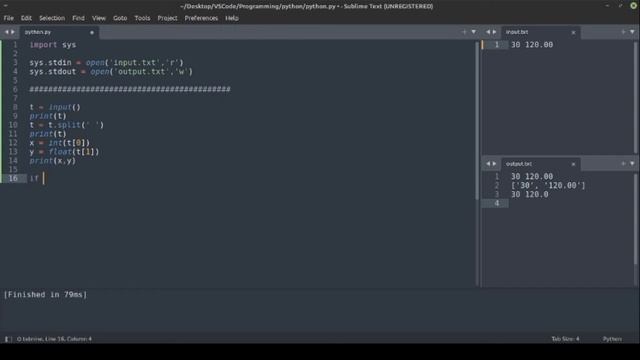640x360 pixels.
Task: Click the import sys line
Action: click(x=53, y=45)
